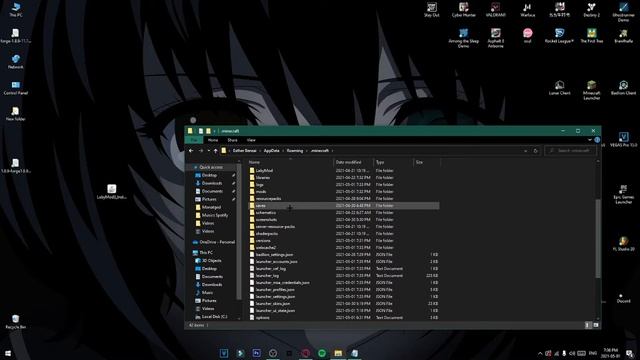This screenshot has height=360, width=640.
Task: Switch to details view layout button
Action: click(x=588, y=325)
